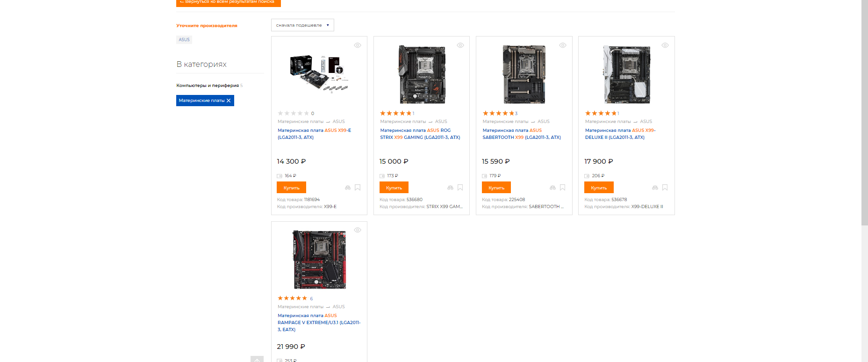This screenshot has height=362, width=868.
Task: Add X99-DELUXE II to comparison
Action: click(655, 188)
